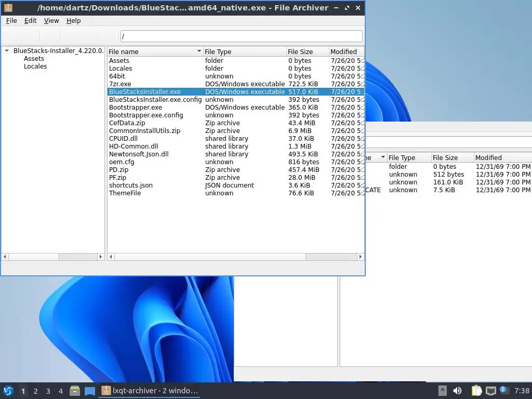This screenshot has height=399, width=532.
Task: Open the network status tray icon
Action: click(x=490, y=391)
